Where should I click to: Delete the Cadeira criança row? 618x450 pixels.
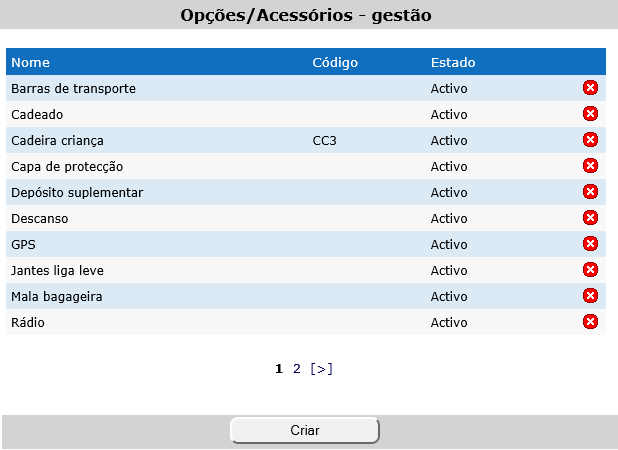pos(590,140)
